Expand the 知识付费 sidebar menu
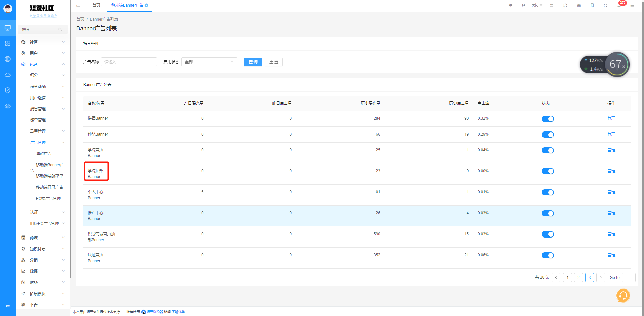Image resolution: width=644 pixels, height=316 pixels. click(x=43, y=249)
